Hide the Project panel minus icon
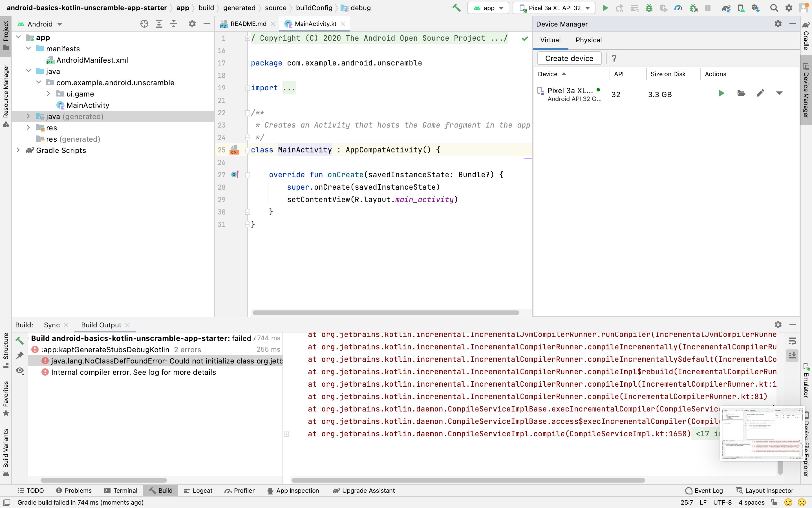Screen dimensions: 812x508 pos(207,24)
